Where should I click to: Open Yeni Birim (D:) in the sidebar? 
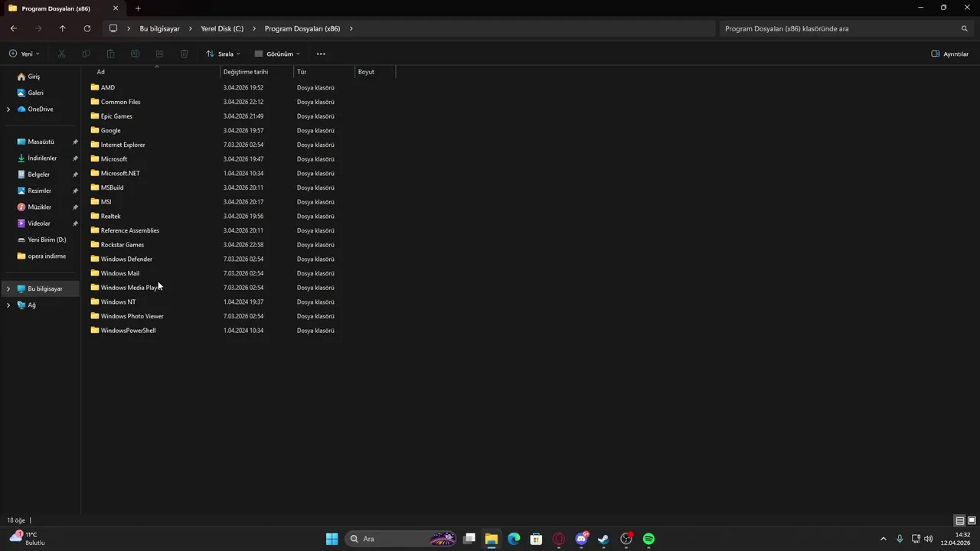tap(41, 240)
